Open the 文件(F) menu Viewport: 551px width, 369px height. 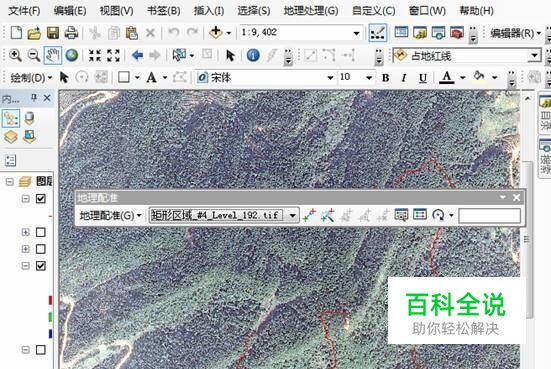[x=24, y=11]
